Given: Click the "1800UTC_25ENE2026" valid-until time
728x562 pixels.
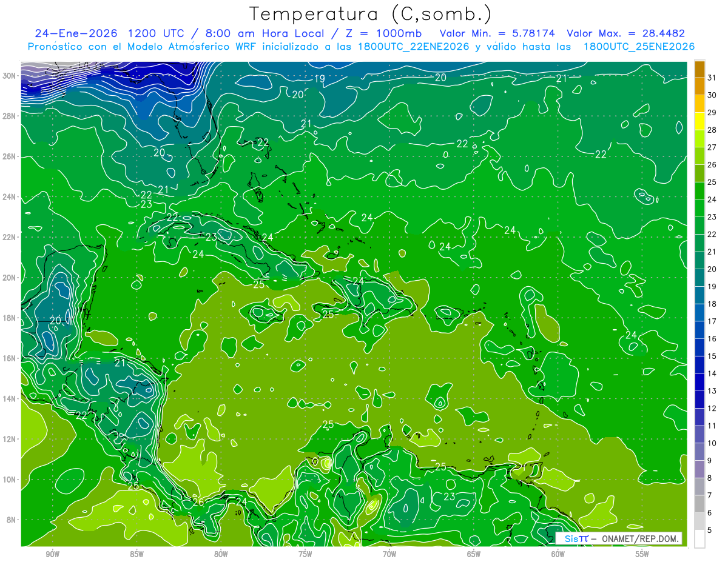Looking at the screenshot, I should [x=639, y=47].
